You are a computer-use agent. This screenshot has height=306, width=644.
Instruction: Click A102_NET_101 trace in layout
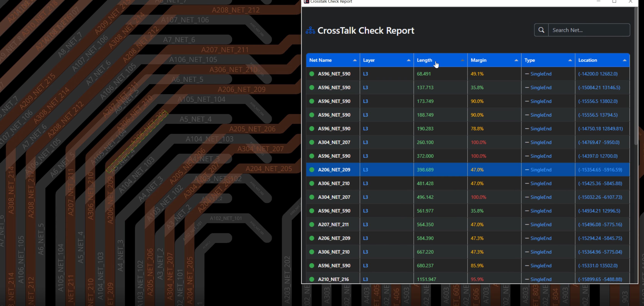pyautogui.click(x=226, y=218)
